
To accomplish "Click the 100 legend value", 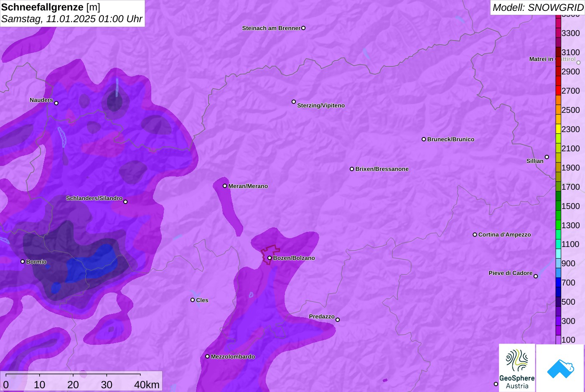I will pos(568,340).
